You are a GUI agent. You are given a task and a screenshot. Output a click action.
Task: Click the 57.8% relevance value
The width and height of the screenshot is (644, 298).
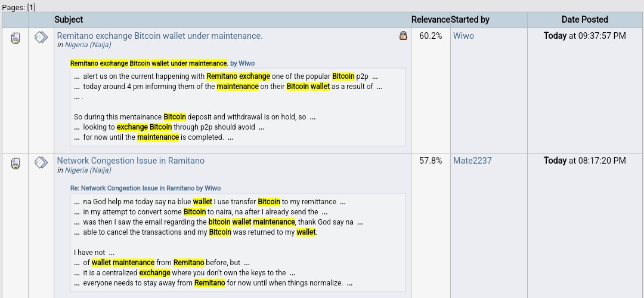click(431, 161)
